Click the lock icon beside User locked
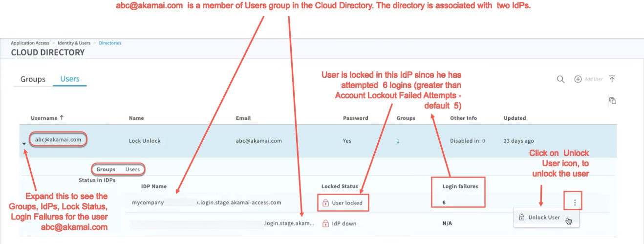The image size is (644, 244). pos(325,203)
